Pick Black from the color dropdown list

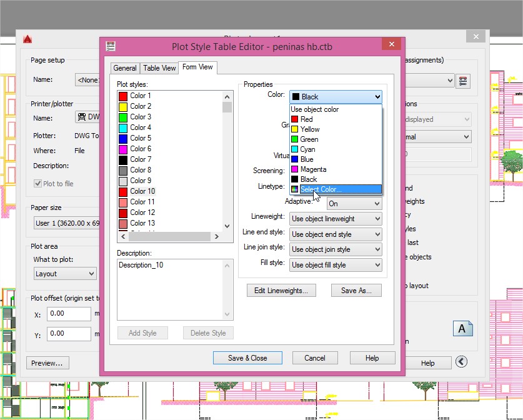pos(336,179)
